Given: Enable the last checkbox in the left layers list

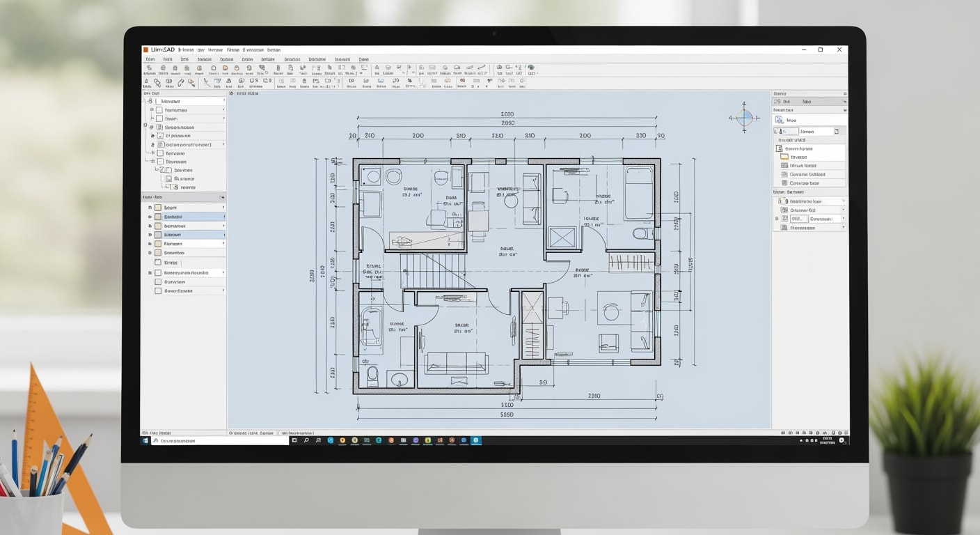Looking at the screenshot, I should click(x=159, y=290).
